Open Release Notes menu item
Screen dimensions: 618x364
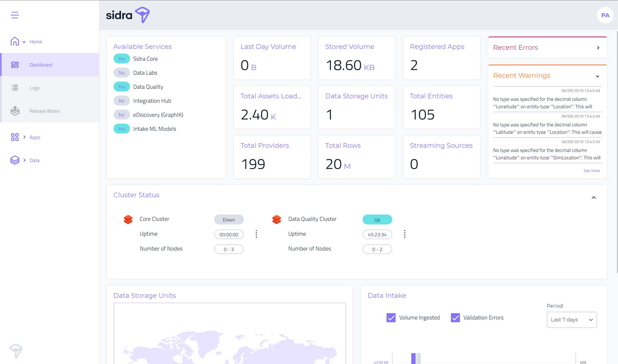tap(45, 111)
